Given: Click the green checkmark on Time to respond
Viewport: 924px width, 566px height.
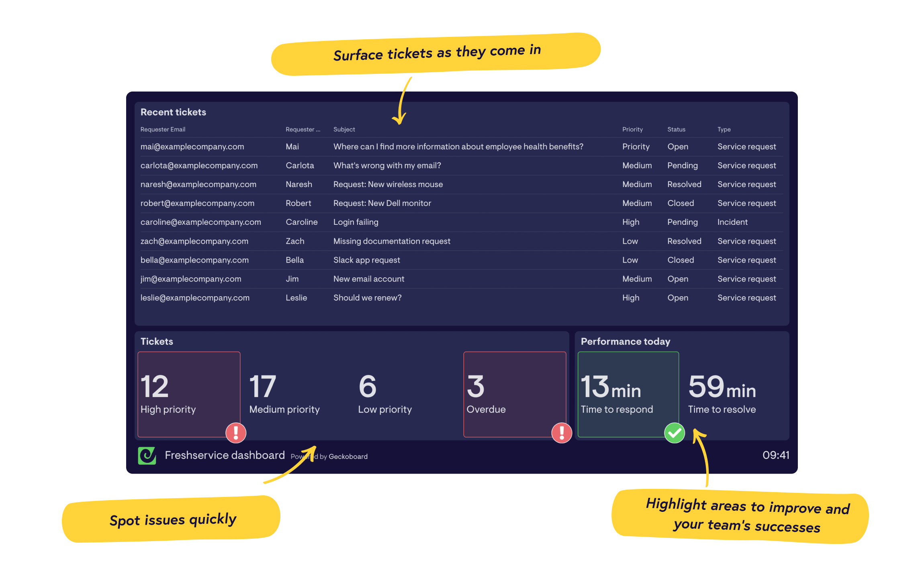Looking at the screenshot, I should click(675, 433).
